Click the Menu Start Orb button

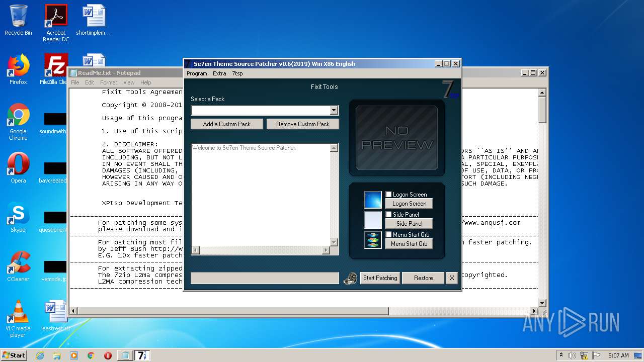(409, 244)
